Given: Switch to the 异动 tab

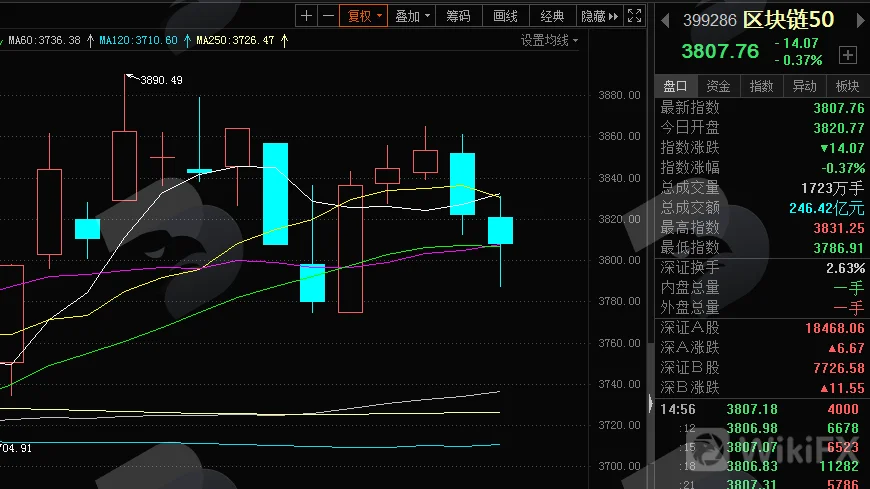Looking at the screenshot, I should [x=805, y=86].
